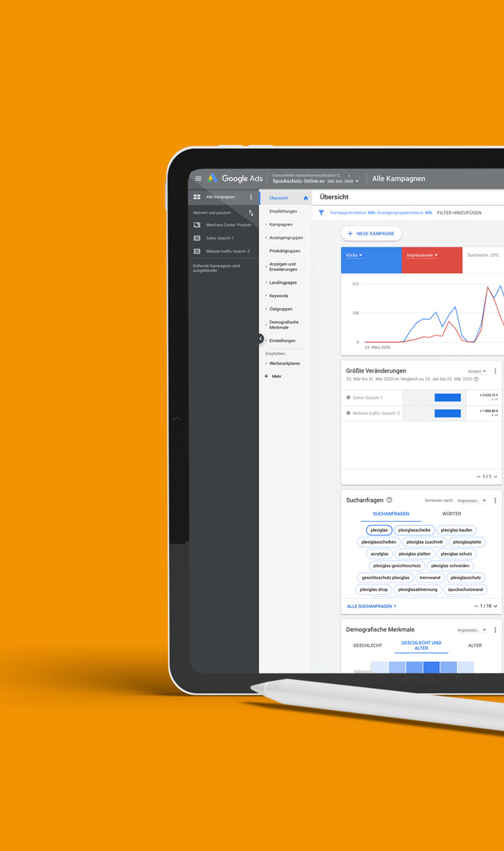
Task: Switch to the WÖRTER tab
Action: [451, 514]
